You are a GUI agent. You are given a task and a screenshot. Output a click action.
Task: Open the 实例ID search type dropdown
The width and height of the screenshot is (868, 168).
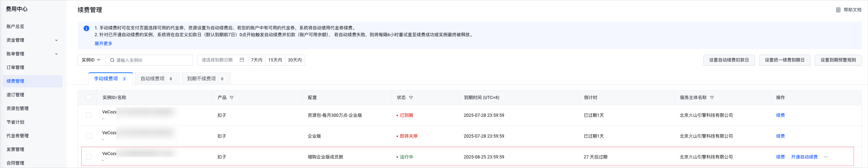(x=91, y=60)
